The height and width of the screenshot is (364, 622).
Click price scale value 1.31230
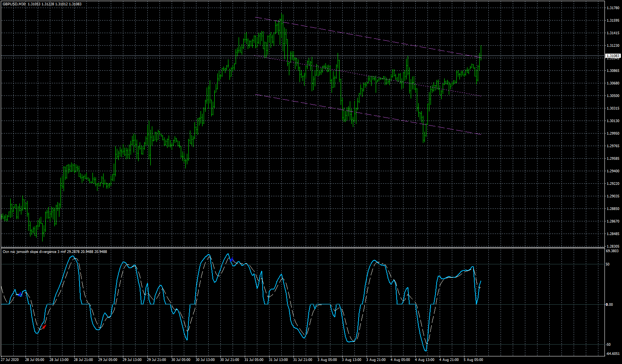coord(612,46)
